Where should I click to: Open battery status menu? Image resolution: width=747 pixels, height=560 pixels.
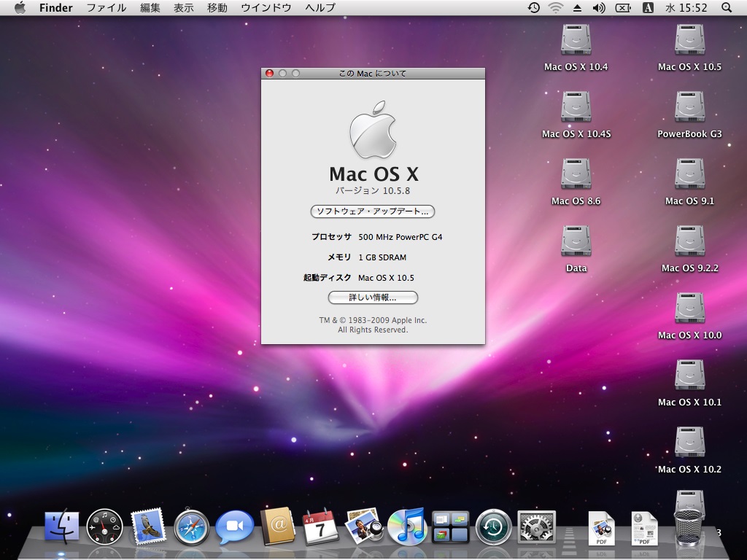tap(623, 7)
